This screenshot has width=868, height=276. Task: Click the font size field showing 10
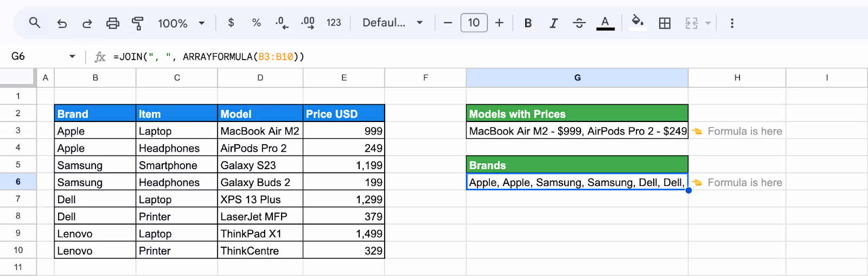point(474,23)
